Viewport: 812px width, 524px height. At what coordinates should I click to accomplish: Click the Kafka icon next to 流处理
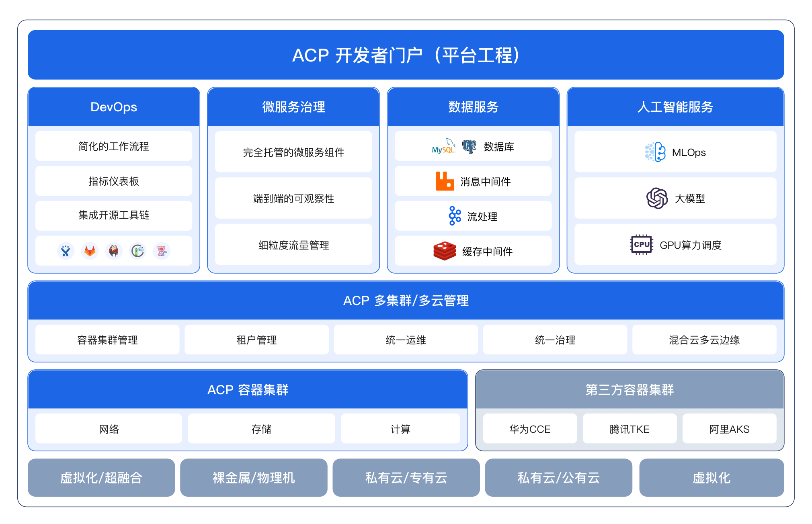[454, 216]
